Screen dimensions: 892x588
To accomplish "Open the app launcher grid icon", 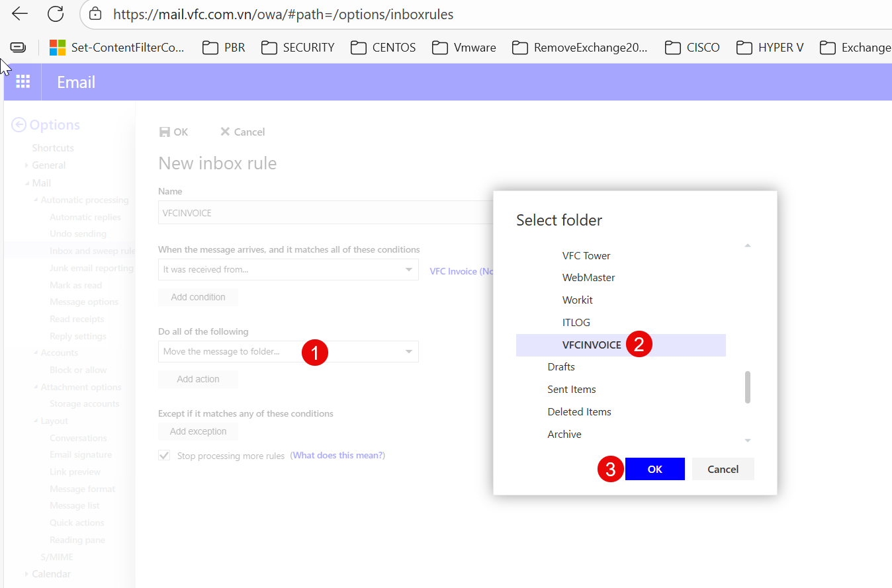I will [x=23, y=82].
